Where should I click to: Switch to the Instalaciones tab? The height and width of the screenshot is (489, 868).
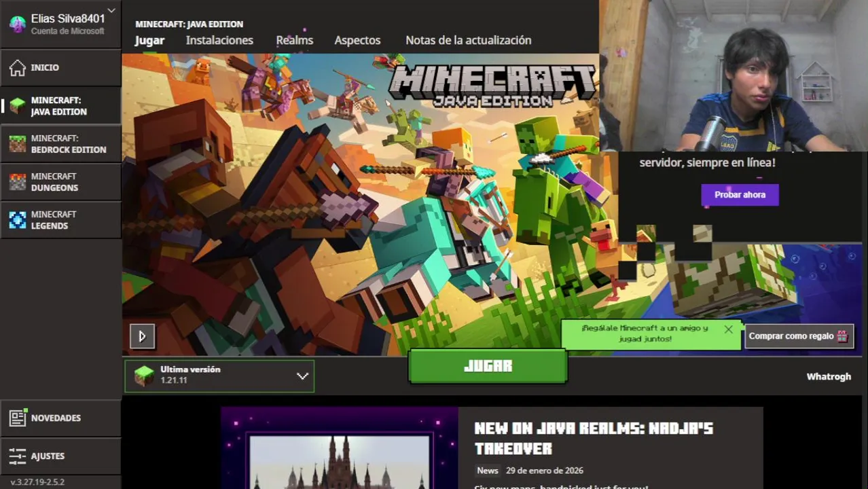coord(219,40)
